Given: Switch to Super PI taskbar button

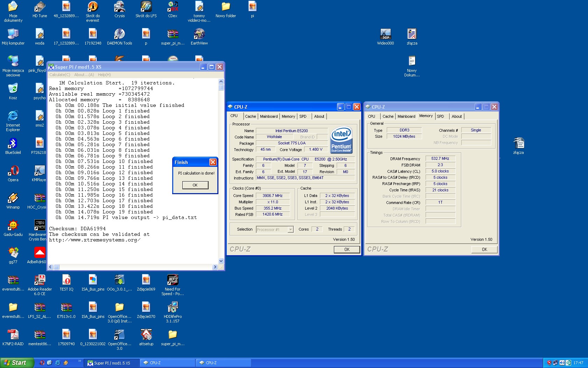Looking at the screenshot, I should point(111,363).
